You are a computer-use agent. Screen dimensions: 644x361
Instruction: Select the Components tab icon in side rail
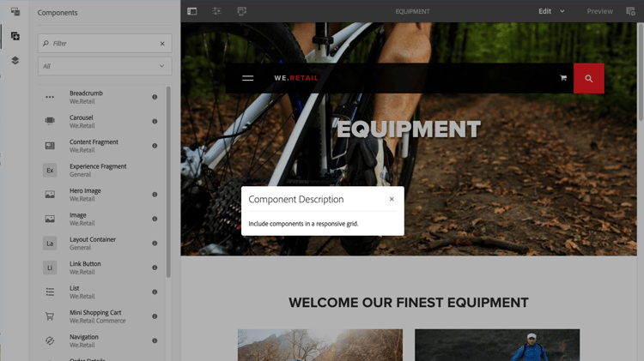[15, 36]
